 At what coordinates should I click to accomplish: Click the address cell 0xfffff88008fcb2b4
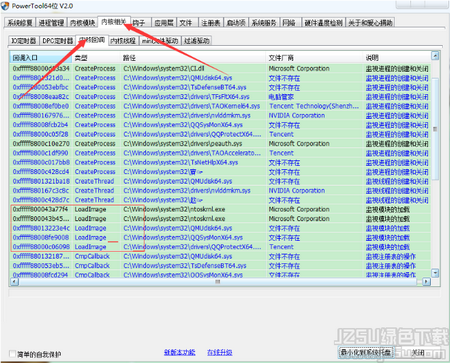pos(40,125)
